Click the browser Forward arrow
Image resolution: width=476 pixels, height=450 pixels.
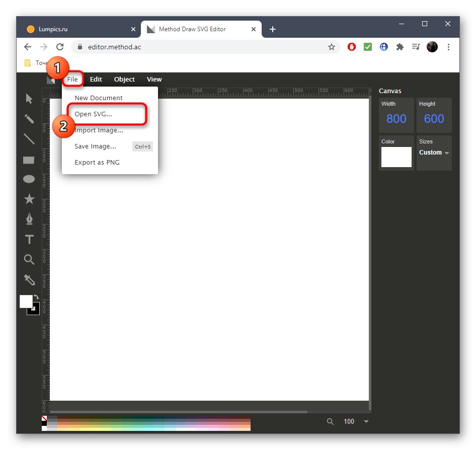[44, 47]
